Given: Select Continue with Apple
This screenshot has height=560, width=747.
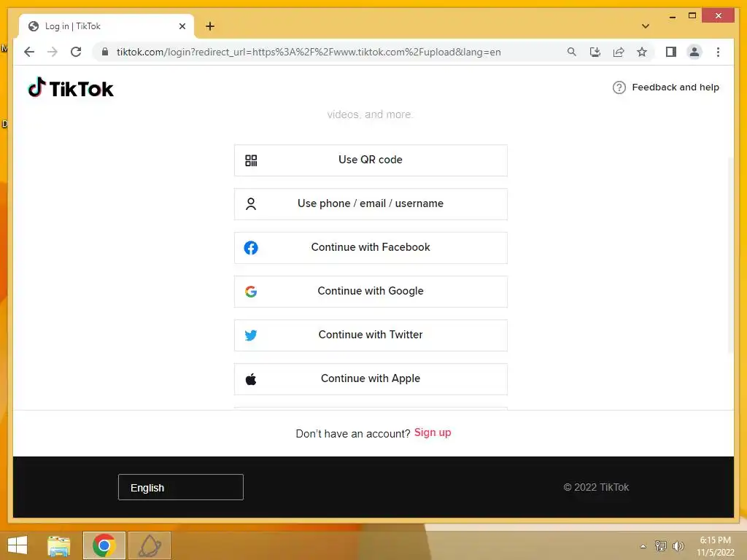Looking at the screenshot, I should pos(371,379).
